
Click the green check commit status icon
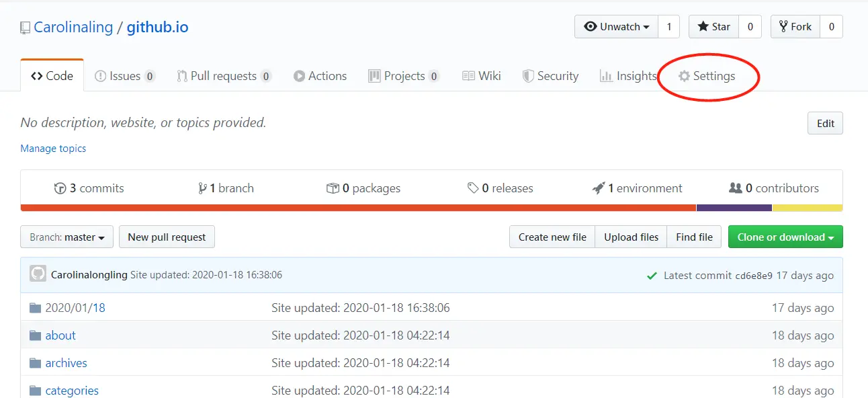(652, 275)
